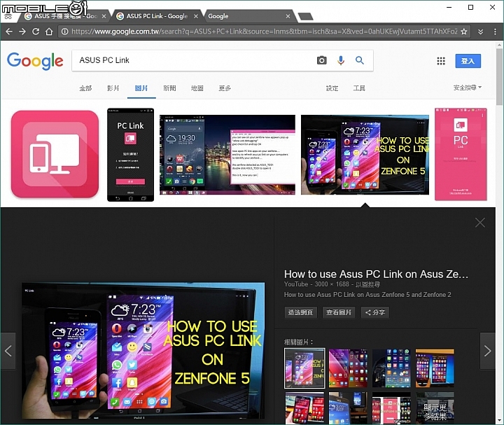
Task: Click the 分享 share button
Action: pyautogui.click(x=375, y=312)
